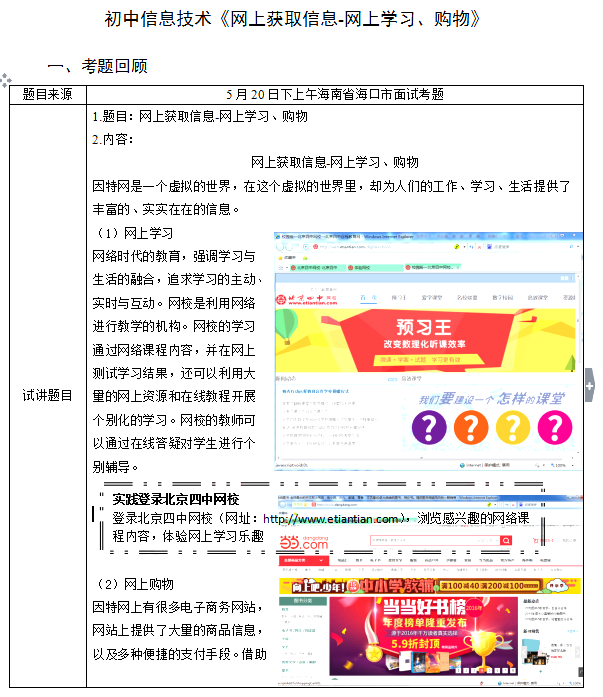Click the cell 5月20日下上午海南省海口市面试考题
This screenshot has height=697, width=603.
click(335, 94)
